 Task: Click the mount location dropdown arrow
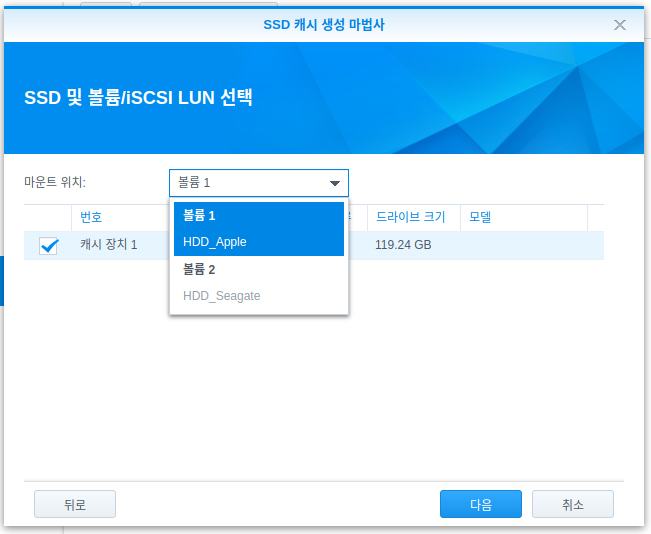coord(335,183)
